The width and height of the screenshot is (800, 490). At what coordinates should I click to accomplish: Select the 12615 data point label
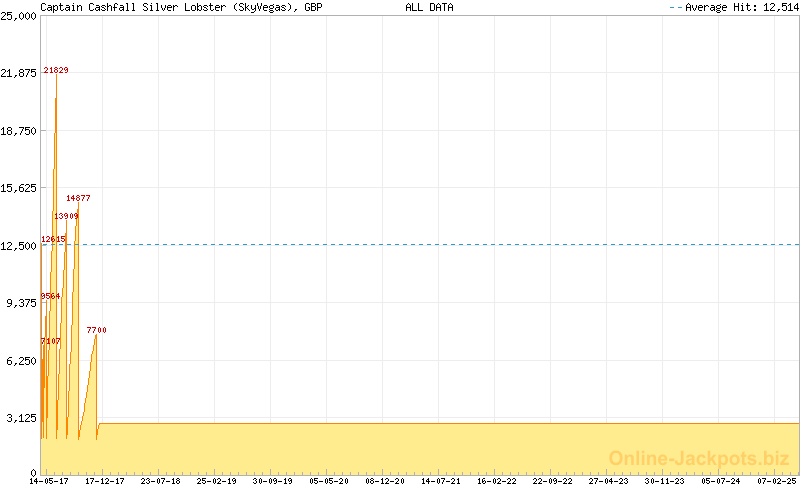click(53, 239)
